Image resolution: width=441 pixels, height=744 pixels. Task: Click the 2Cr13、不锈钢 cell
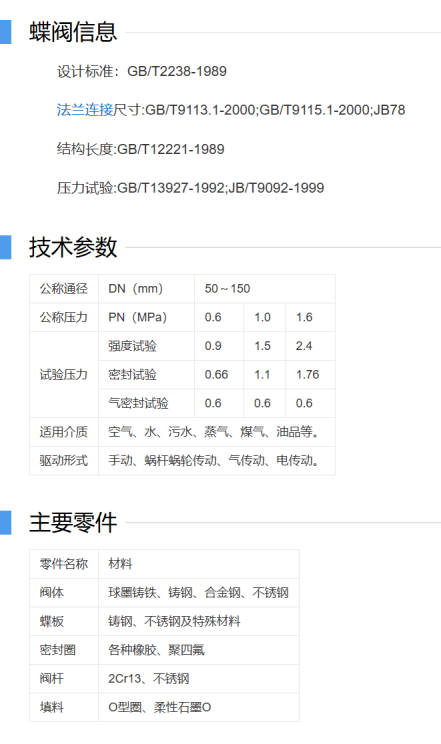pos(199,679)
